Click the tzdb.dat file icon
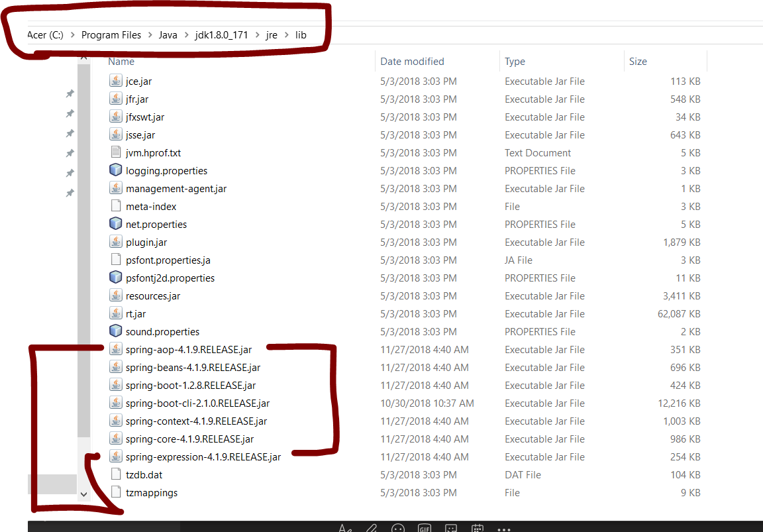 coord(115,474)
